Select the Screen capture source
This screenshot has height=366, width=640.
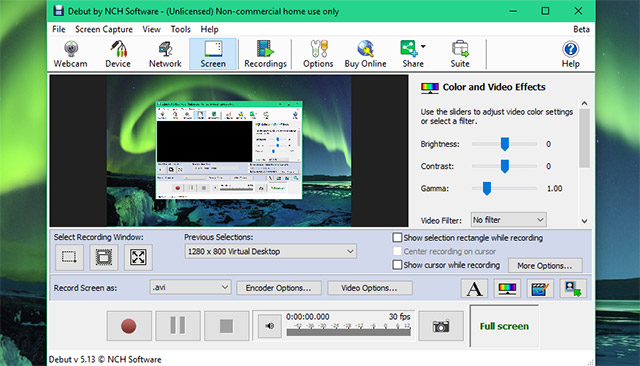pyautogui.click(x=213, y=54)
